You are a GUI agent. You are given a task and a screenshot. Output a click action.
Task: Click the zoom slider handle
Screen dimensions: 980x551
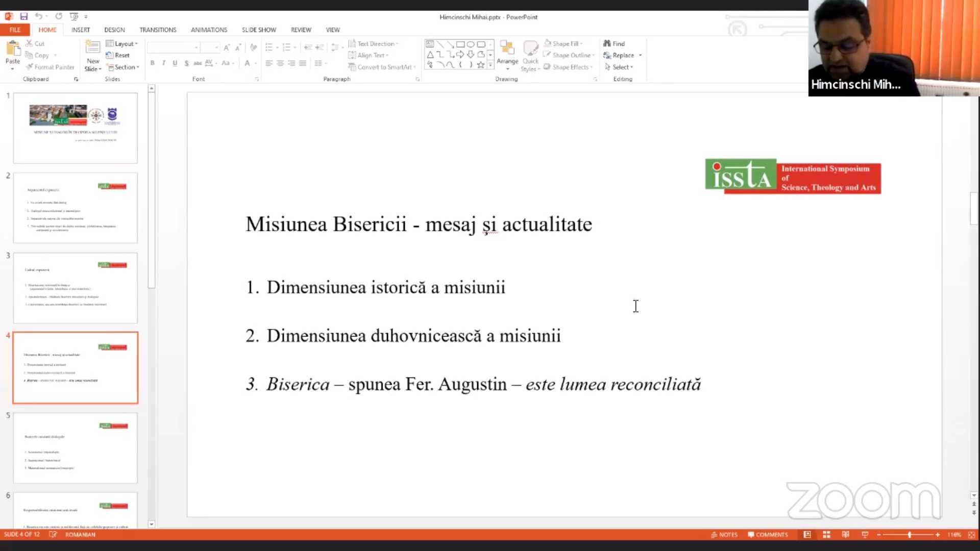909,534
